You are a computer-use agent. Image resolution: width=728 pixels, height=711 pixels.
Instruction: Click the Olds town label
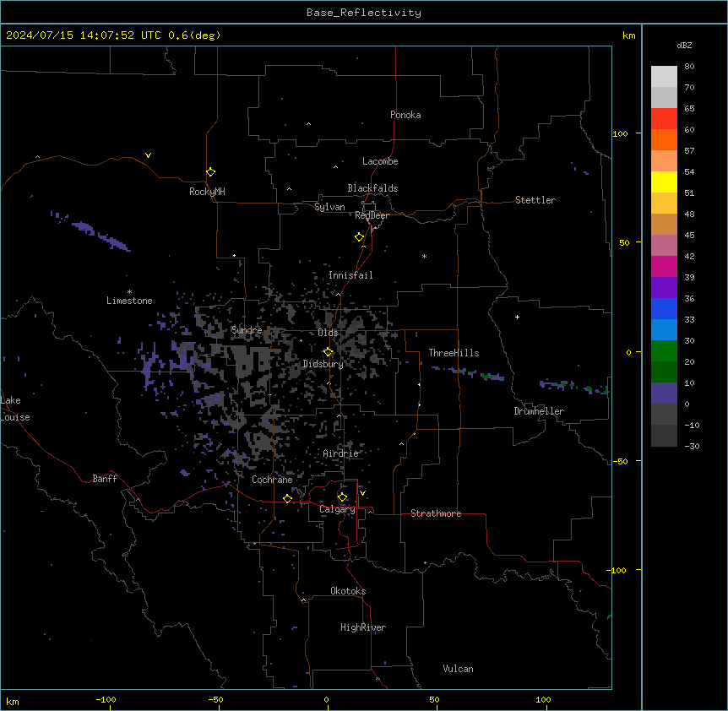(328, 333)
